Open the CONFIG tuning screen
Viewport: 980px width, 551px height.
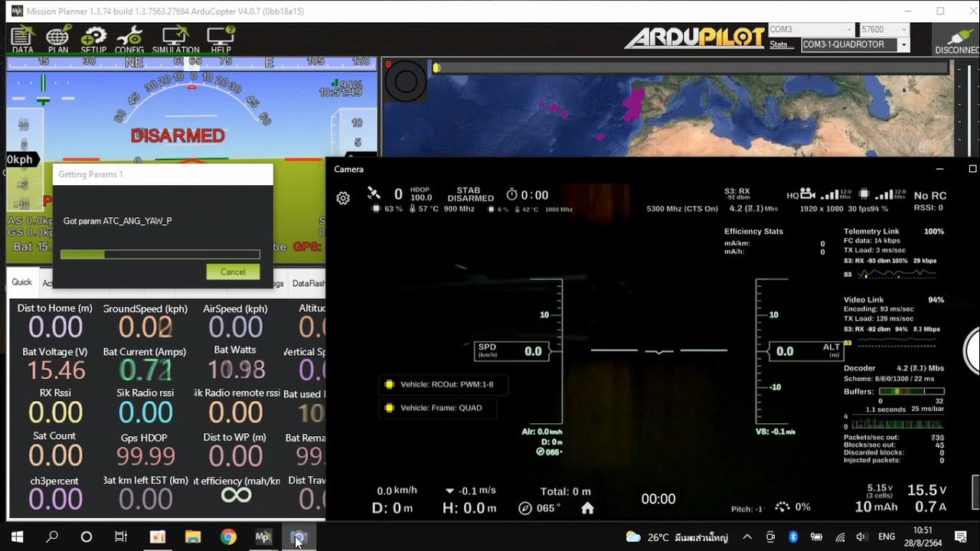[129, 38]
